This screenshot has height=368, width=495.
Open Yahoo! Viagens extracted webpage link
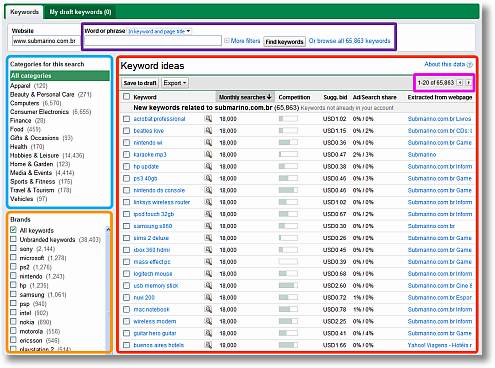440,345
